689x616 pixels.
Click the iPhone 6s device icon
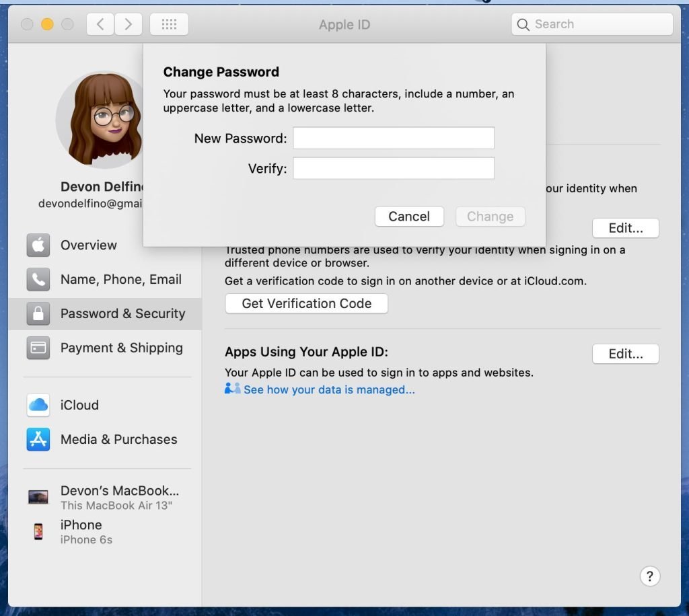click(38, 531)
